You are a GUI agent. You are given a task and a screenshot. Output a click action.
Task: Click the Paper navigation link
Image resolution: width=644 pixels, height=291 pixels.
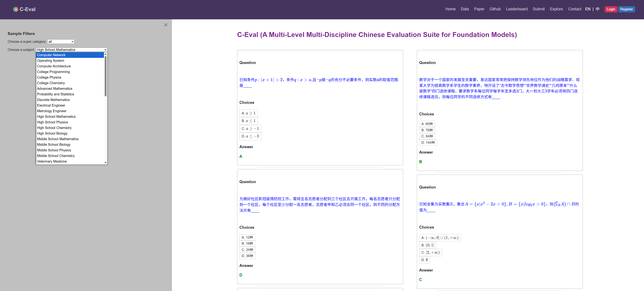click(479, 9)
